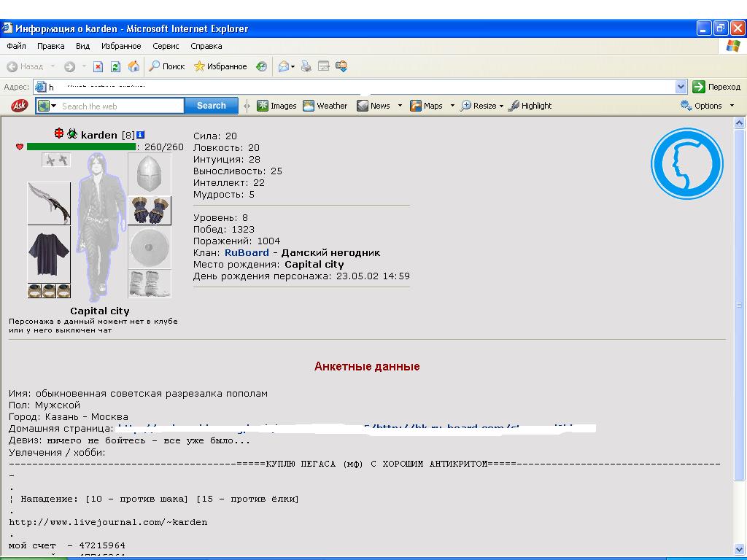Open the Правка menu
This screenshot has height=560, width=747.
click(x=50, y=46)
